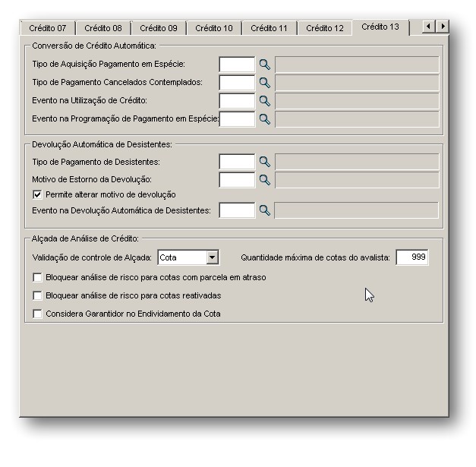Switch to Crédito 08 tab
Viewport: 476px width, 467px height.
103,28
